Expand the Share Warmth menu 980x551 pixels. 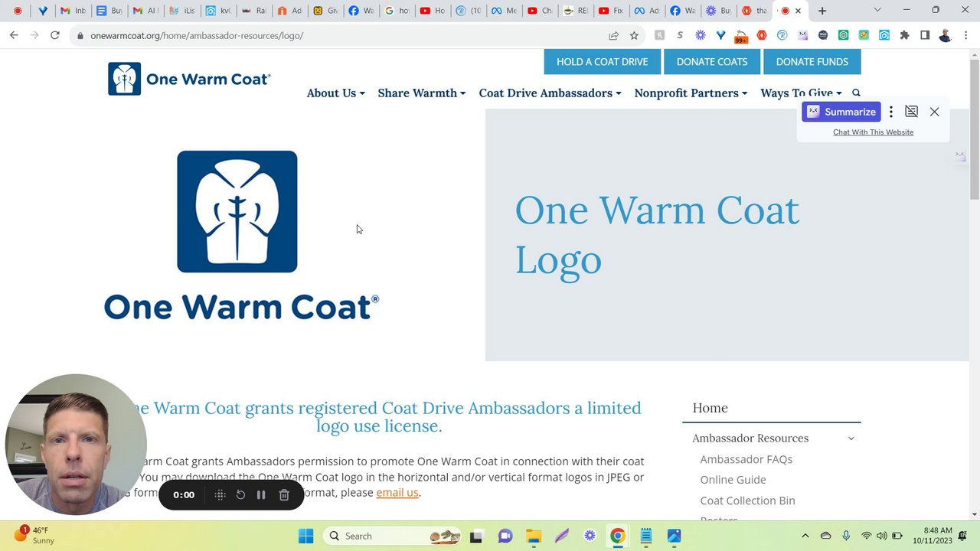click(421, 93)
